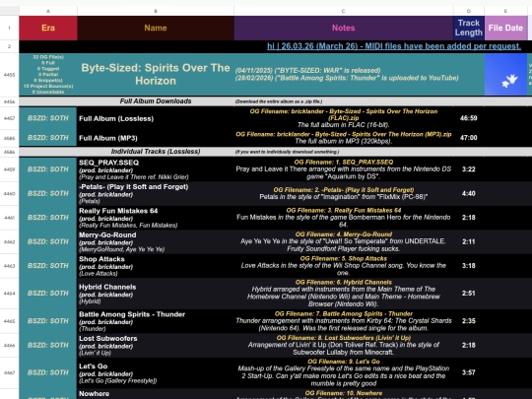Click the 3:18 track length cell
The height and width of the screenshot is (399, 532).
point(469,266)
